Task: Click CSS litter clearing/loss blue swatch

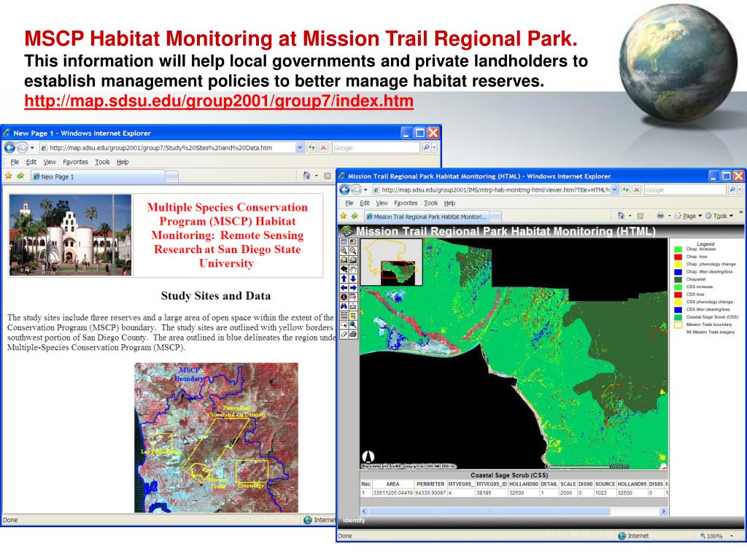Action: [678, 309]
